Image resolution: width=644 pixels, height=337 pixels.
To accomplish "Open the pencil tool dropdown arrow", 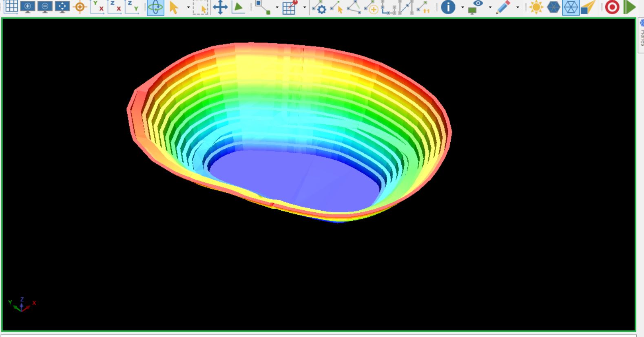I will [518, 7].
